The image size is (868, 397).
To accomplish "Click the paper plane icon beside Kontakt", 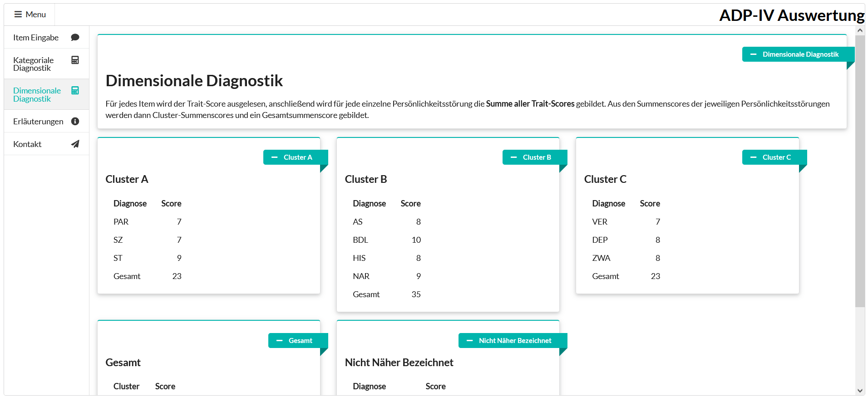I will [75, 144].
